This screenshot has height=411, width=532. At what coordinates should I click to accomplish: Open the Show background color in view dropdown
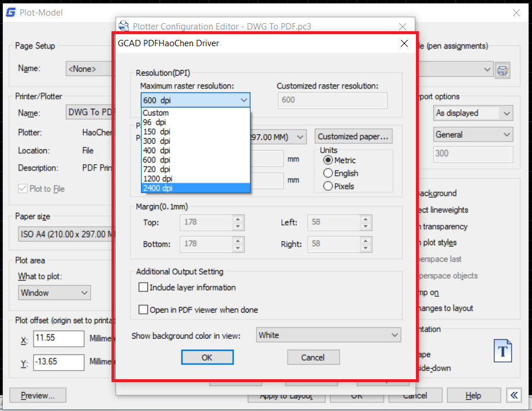[328, 335]
